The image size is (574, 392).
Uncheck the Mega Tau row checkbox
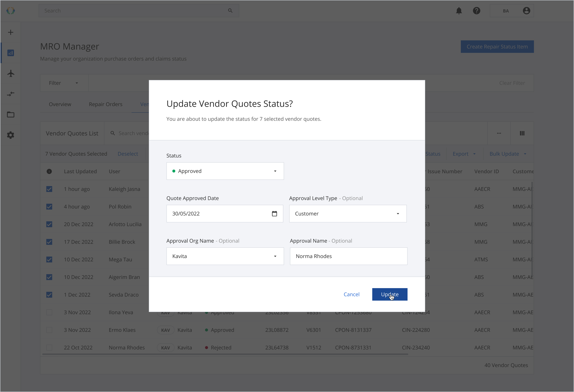coord(49,259)
